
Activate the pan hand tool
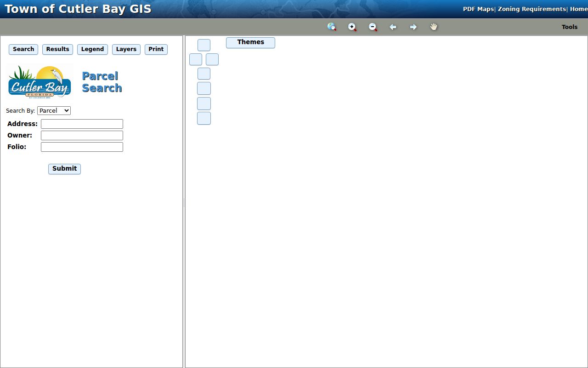coord(434,27)
